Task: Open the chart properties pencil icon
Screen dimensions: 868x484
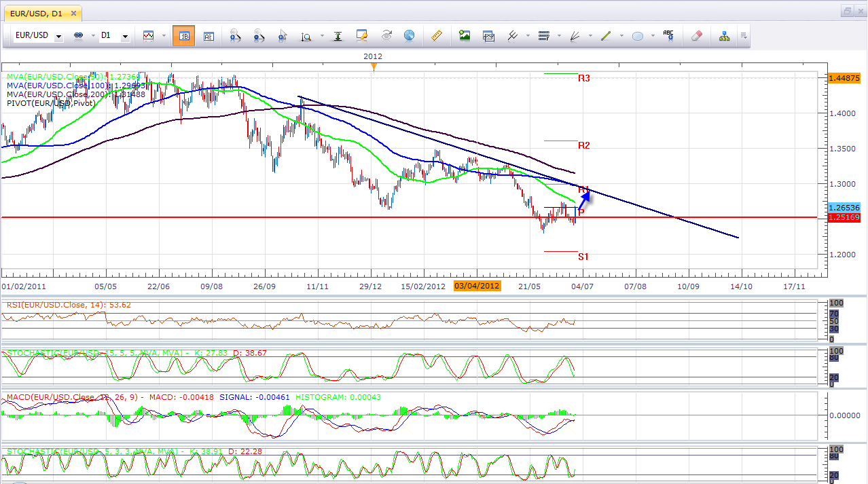Action: point(362,35)
